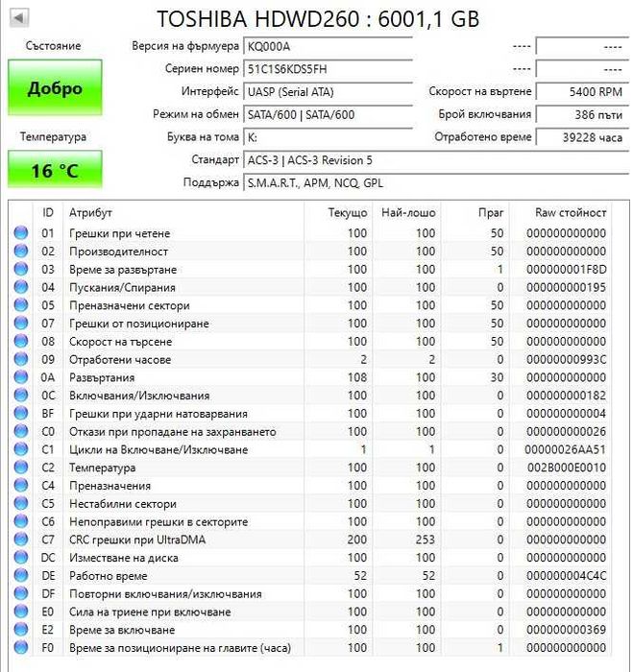The image size is (633, 672).
Task: Click the status icon of Изместване на диска row
Action: pos(20,557)
